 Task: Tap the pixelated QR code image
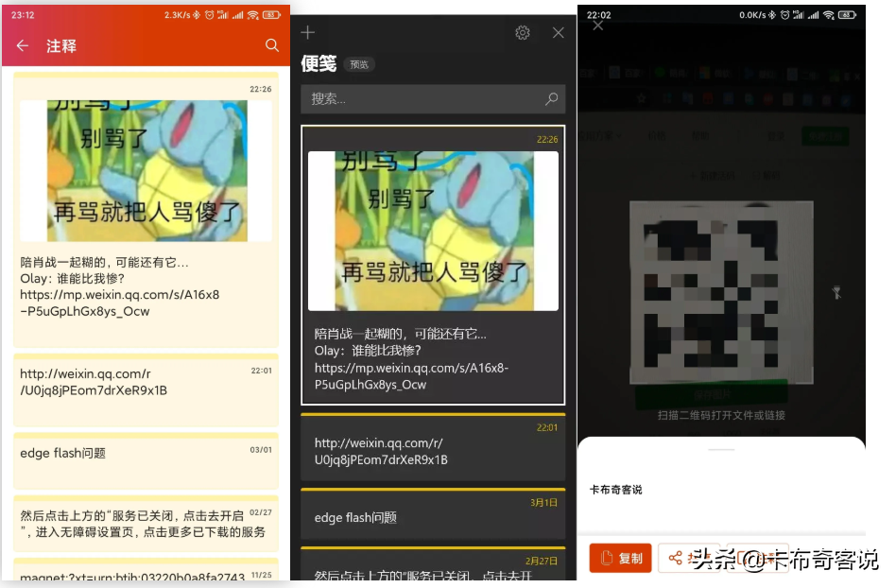(x=721, y=292)
